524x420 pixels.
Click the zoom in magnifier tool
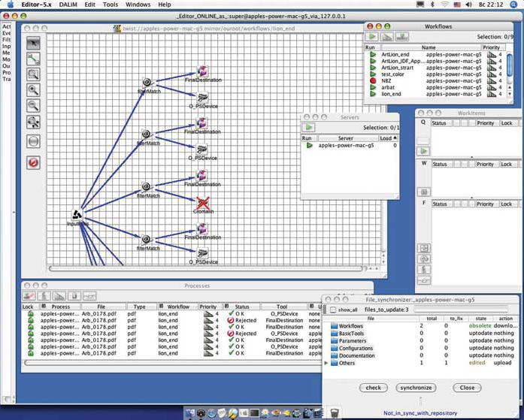[33, 90]
